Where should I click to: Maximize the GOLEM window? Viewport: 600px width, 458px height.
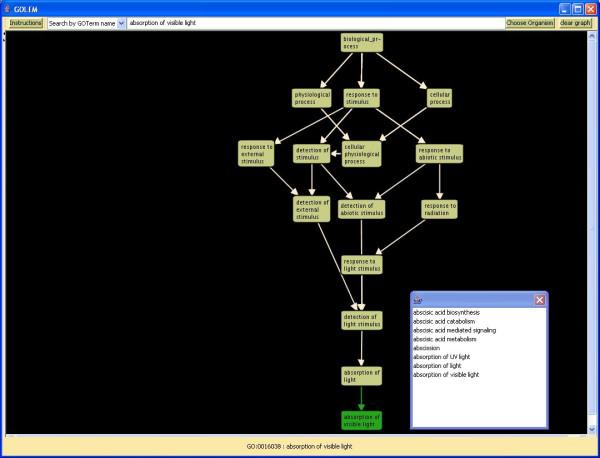pyautogui.click(x=577, y=7)
